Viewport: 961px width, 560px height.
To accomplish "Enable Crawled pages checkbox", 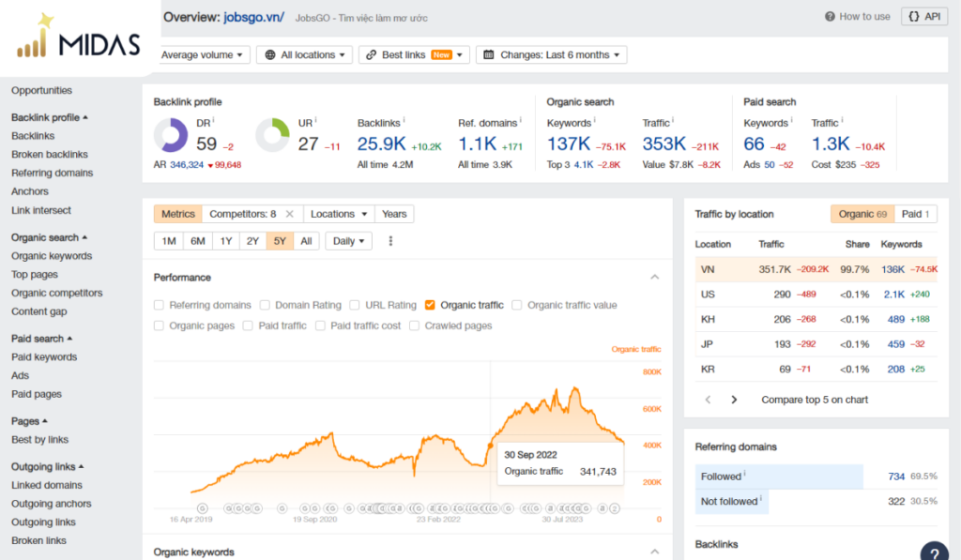I will click(414, 325).
